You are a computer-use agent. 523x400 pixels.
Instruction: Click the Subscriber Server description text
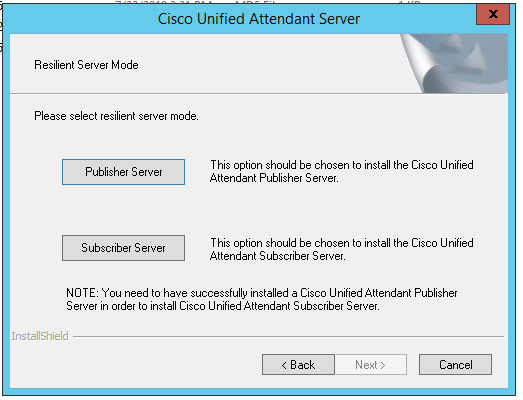(342, 249)
